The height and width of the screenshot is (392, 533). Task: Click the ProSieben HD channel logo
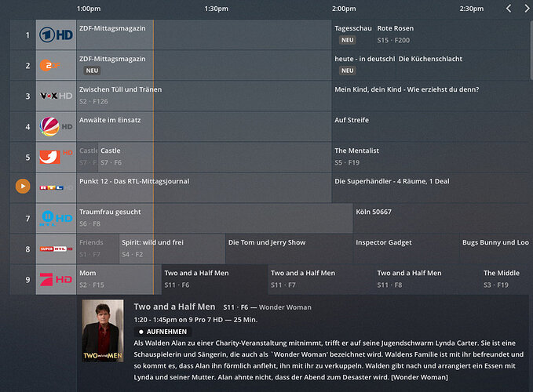tap(56, 279)
